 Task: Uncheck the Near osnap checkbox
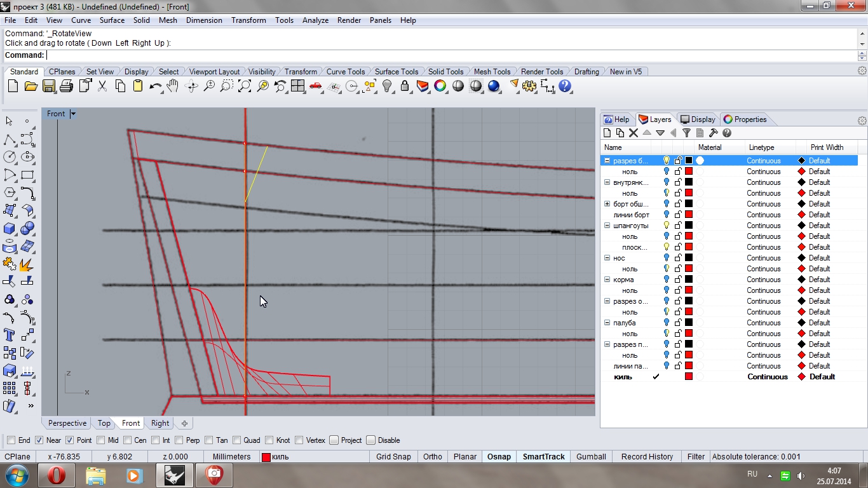39,440
